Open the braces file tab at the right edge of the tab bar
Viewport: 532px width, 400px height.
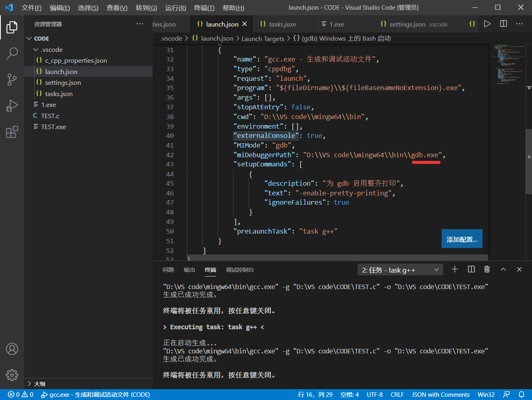[472, 24]
